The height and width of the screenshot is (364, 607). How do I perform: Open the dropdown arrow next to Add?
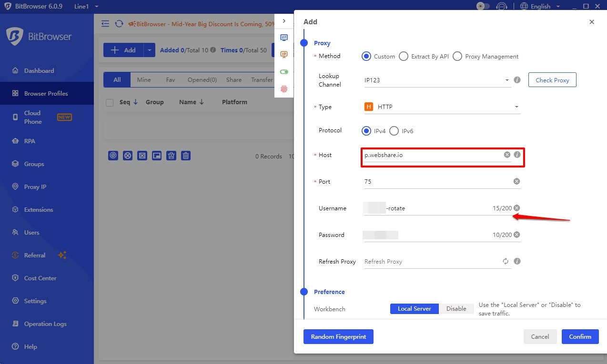click(x=150, y=50)
